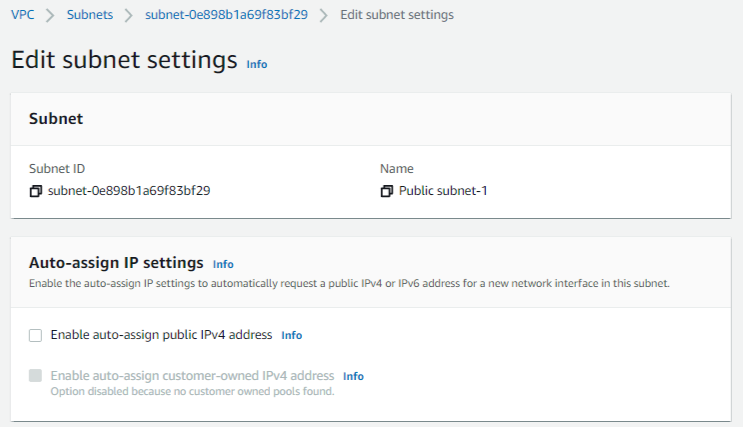Image resolution: width=743 pixels, height=427 pixels.
Task: Click the chevron after the Subnets breadcrumb
Action: pos(128,15)
